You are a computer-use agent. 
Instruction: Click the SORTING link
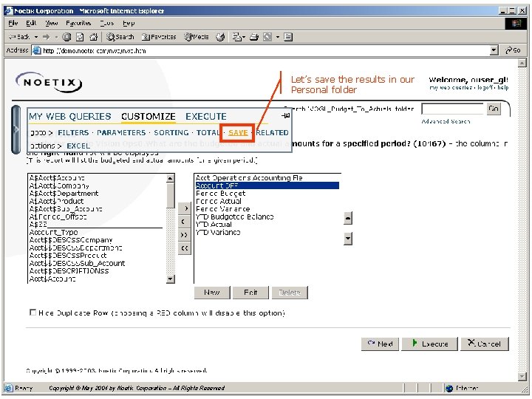point(171,133)
